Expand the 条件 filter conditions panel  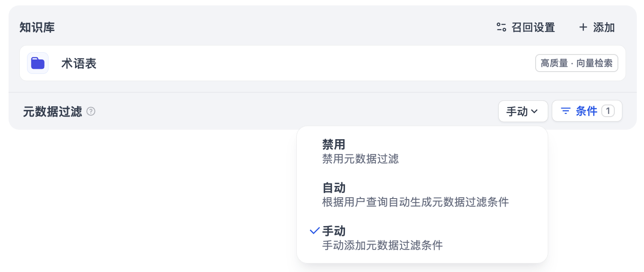pos(587,111)
